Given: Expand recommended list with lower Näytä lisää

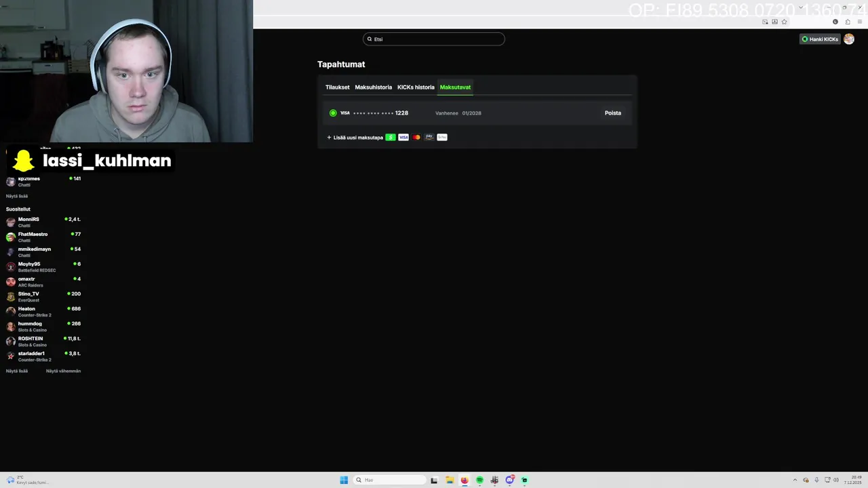Looking at the screenshot, I should pos(17,371).
